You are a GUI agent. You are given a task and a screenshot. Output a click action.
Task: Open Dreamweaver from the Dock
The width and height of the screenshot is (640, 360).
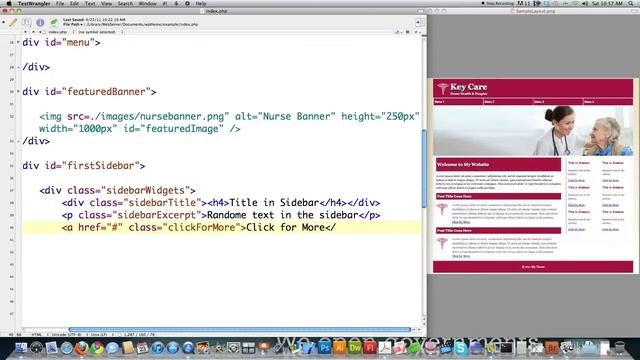[x=355, y=348]
